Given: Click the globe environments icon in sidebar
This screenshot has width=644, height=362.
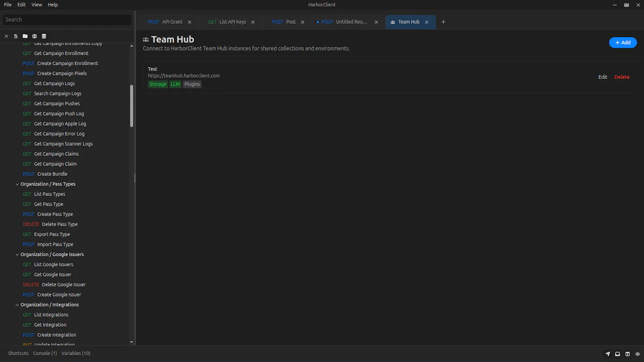Looking at the screenshot, I should pos(35,36).
